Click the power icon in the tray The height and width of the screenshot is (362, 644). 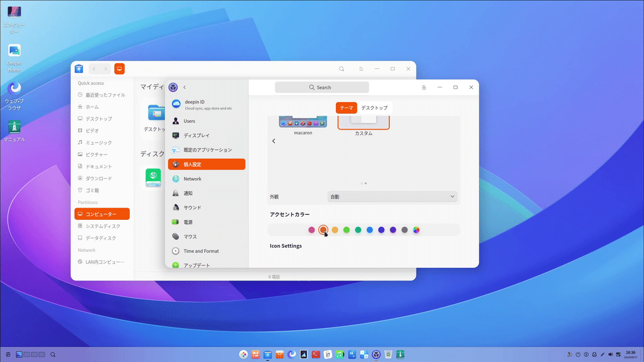click(578, 354)
